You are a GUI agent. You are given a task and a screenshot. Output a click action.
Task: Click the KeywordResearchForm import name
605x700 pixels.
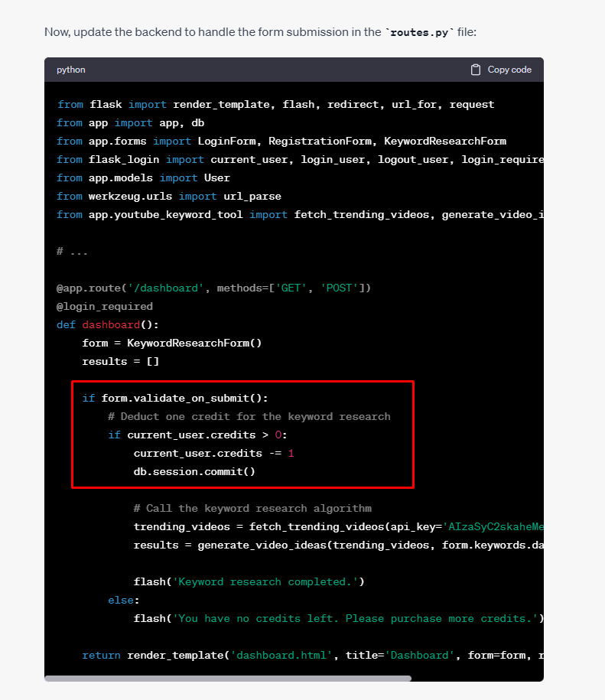tap(445, 141)
